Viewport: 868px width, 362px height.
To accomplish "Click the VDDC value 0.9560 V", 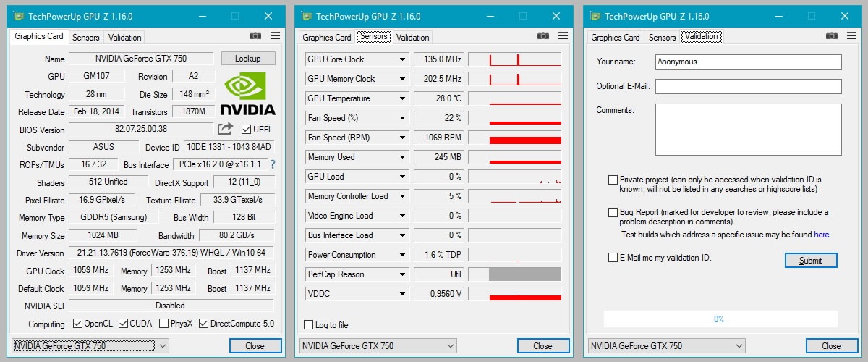I will click(x=439, y=294).
